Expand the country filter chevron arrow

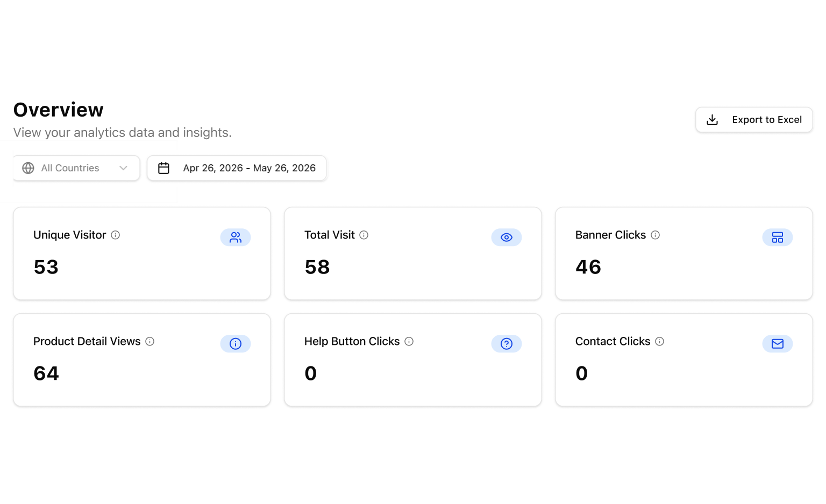point(124,168)
